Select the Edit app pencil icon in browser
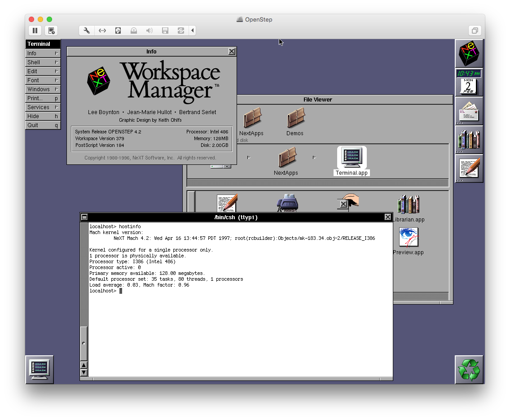Screen dimensions: 510x420 (227, 203)
